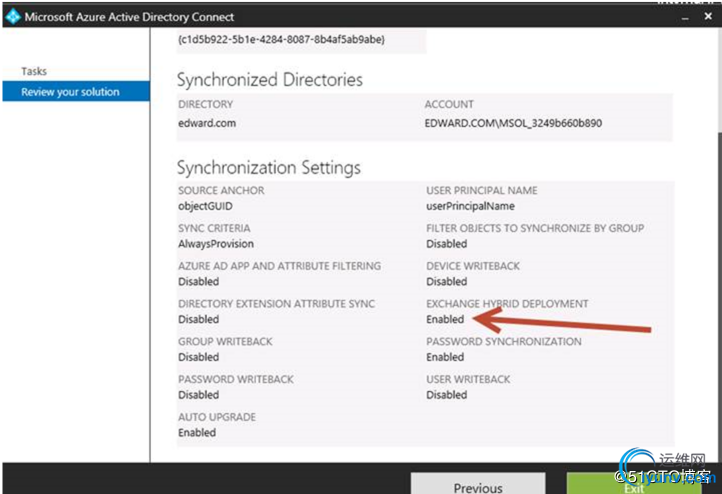Click the SYNC CRITERIA label
This screenshot has height=494, width=722.
pyautogui.click(x=214, y=228)
